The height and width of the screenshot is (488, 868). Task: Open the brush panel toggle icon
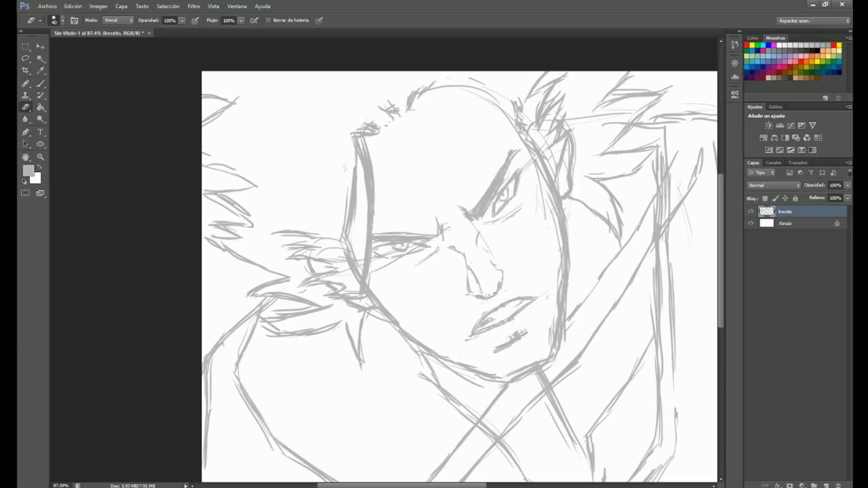coord(74,20)
